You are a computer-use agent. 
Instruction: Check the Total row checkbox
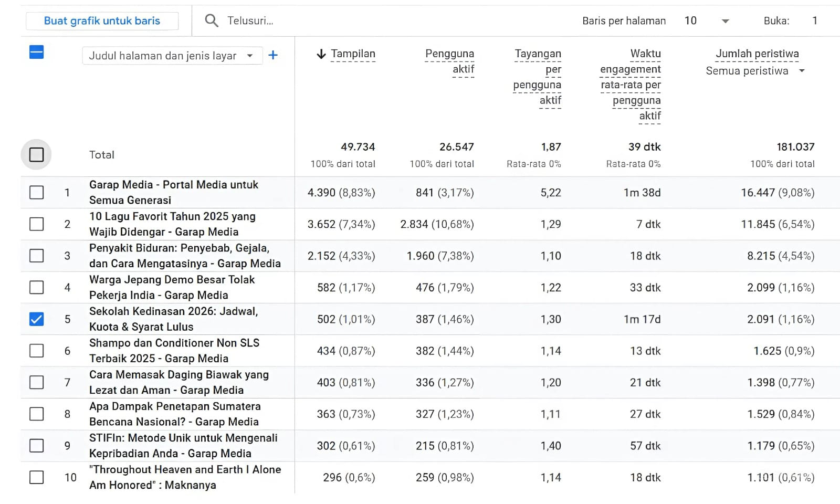click(x=36, y=155)
